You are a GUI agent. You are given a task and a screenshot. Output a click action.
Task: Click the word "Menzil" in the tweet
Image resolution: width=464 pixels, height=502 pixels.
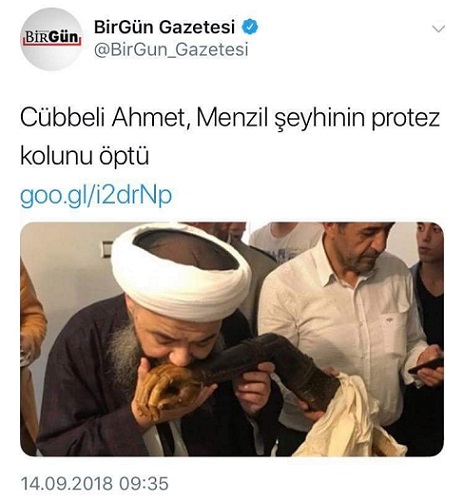click(x=232, y=118)
